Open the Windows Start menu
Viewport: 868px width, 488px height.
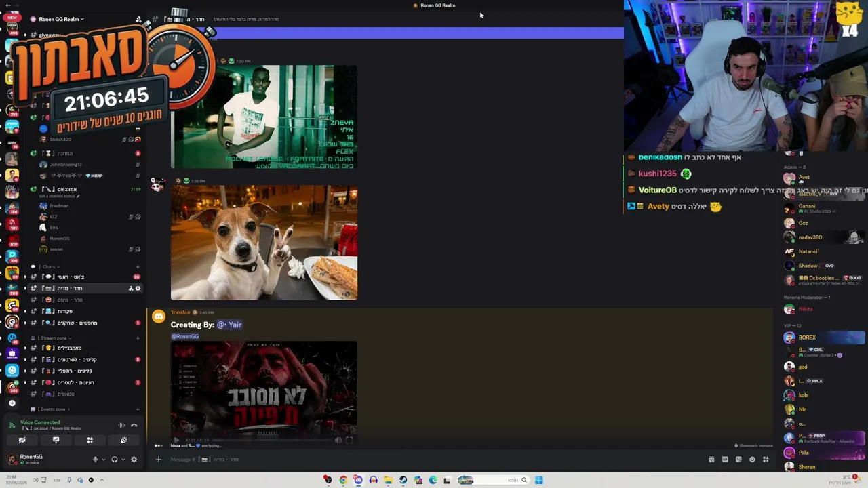[x=538, y=480]
